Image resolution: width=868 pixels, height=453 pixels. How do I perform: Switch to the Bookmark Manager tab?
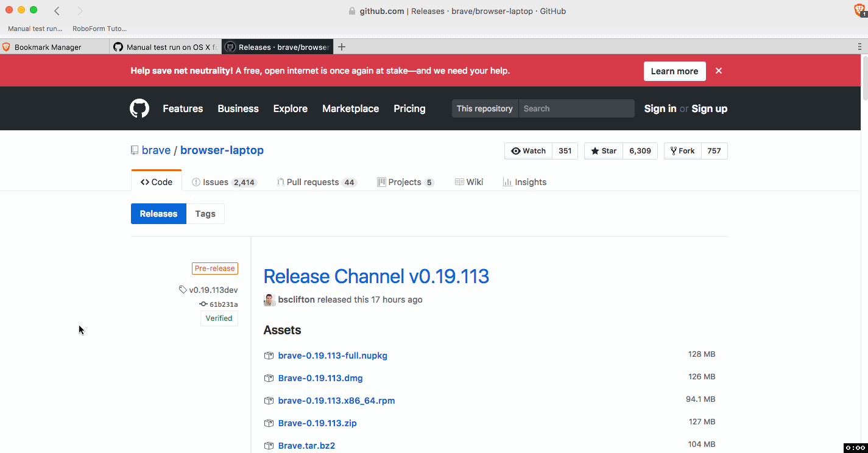click(x=55, y=47)
